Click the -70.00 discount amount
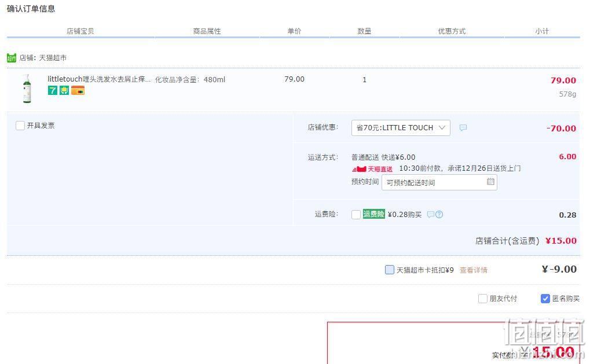The height and width of the screenshot is (364, 590). click(x=562, y=128)
